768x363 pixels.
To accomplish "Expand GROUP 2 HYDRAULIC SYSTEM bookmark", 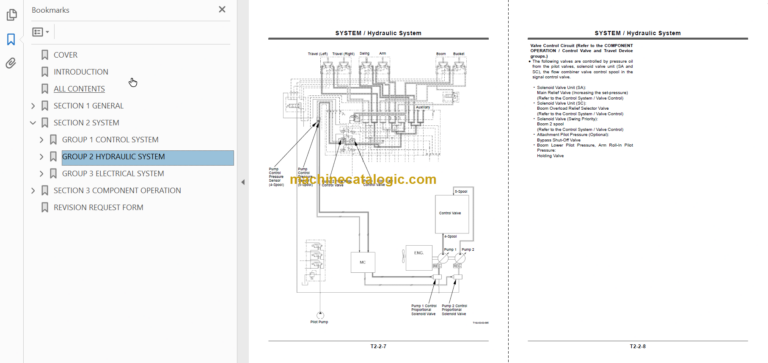I will coord(42,157).
